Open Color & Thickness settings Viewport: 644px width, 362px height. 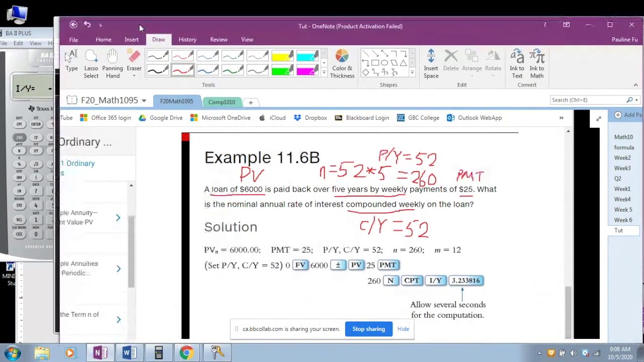point(342,64)
